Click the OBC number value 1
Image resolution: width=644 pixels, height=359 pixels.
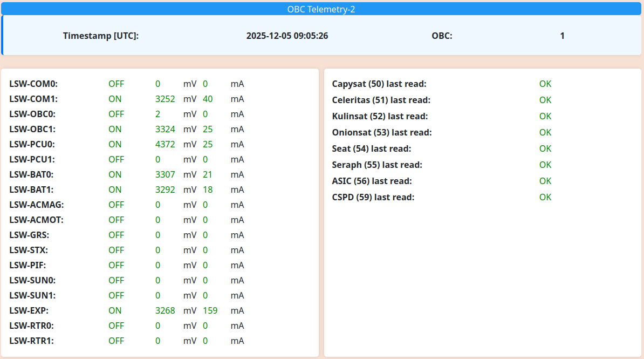point(562,36)
